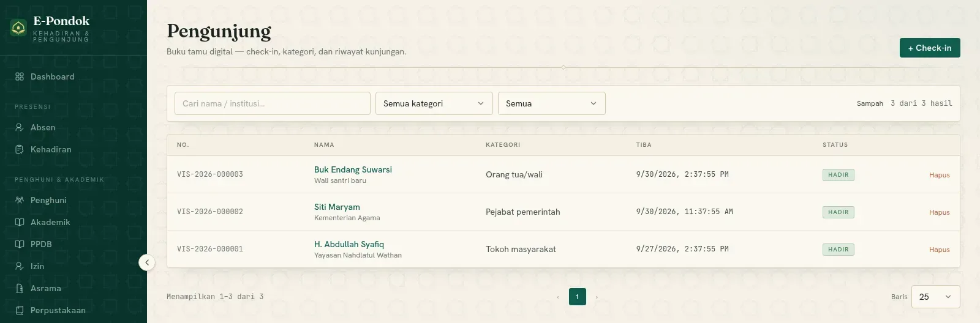Click the 'Menampilkan 1-3 dari 3' text
Image resolution: width=980 pixels, height=323 pixels.
click(x=215, y=297)
